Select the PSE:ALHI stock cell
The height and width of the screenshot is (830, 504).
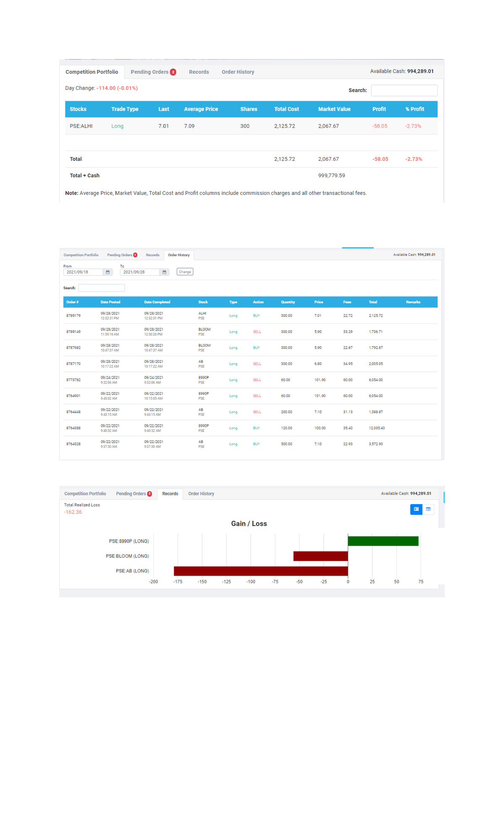tap(81, 126)
